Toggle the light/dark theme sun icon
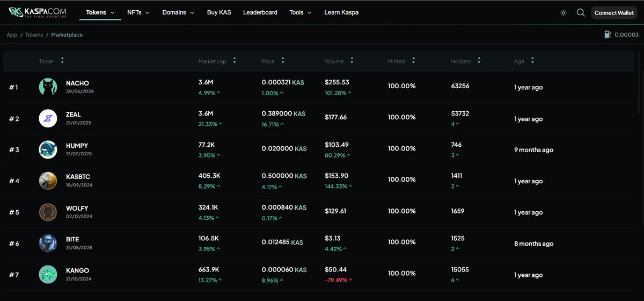 click(563, 13)
